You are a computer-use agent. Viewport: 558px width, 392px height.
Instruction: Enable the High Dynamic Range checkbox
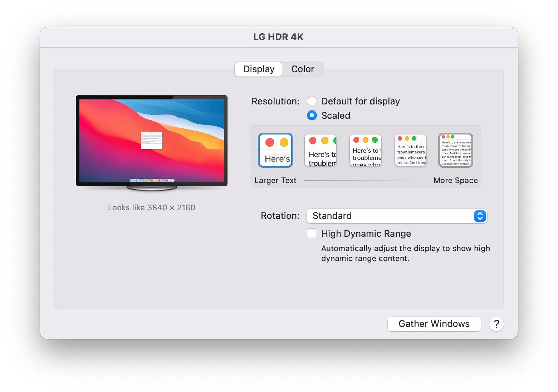312,234
